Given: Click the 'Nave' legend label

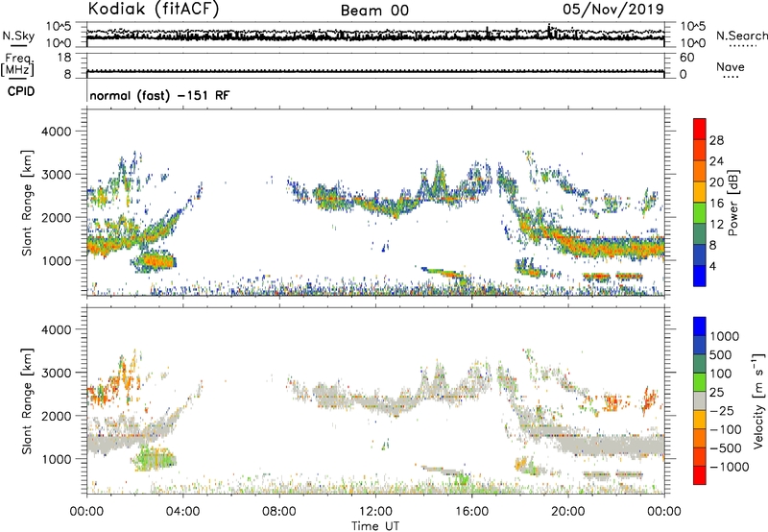Looking at the screenshot, I should (730, 66).
